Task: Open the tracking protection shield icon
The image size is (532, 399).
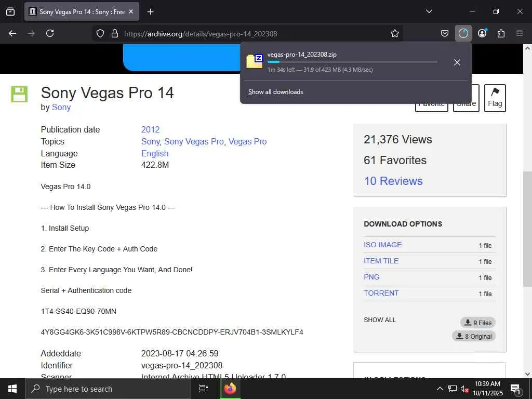Action: point(100,34)
